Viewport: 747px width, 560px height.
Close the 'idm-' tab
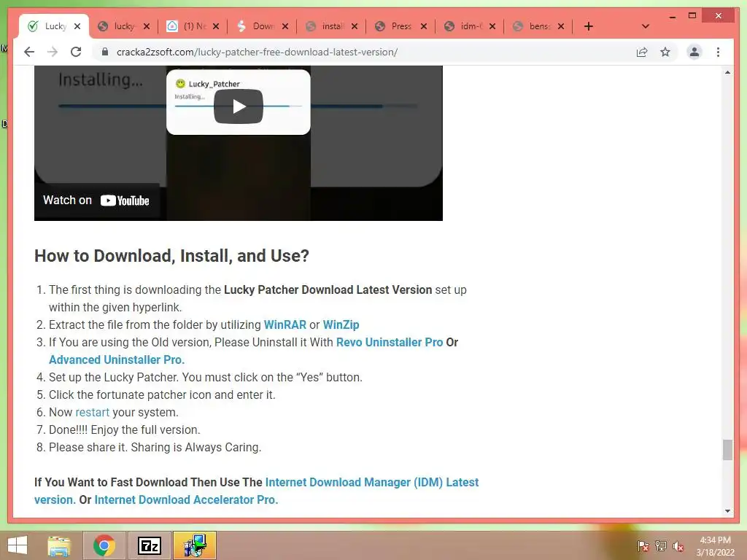coord(492,26)
